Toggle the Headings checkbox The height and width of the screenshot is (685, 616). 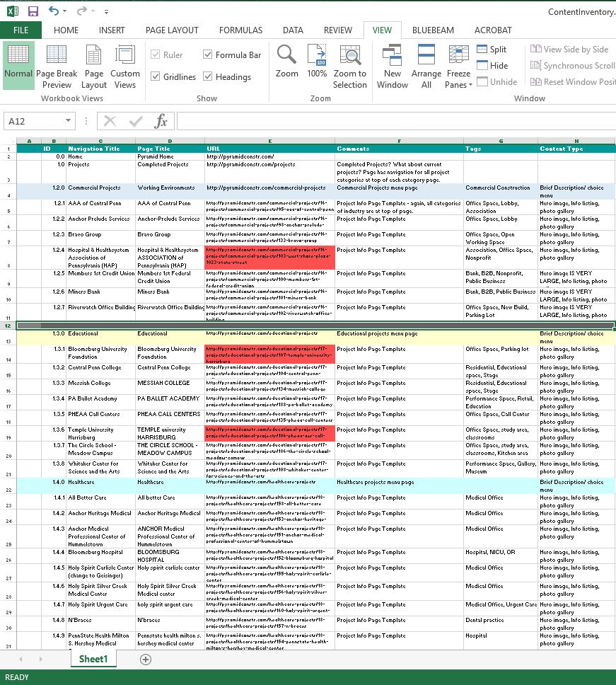click(x=208, y=76)
